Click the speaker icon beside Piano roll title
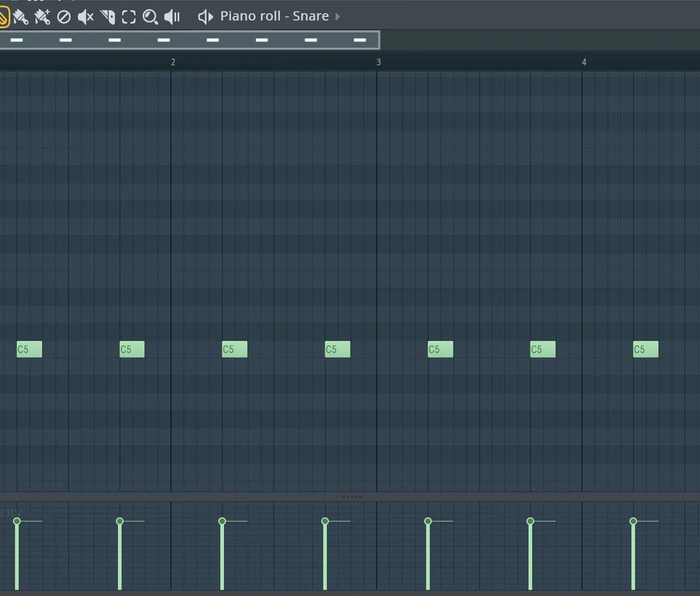Image resolution: width=700 pixels, height=596 pixels. pyautogui.click(x=205, y=16)
